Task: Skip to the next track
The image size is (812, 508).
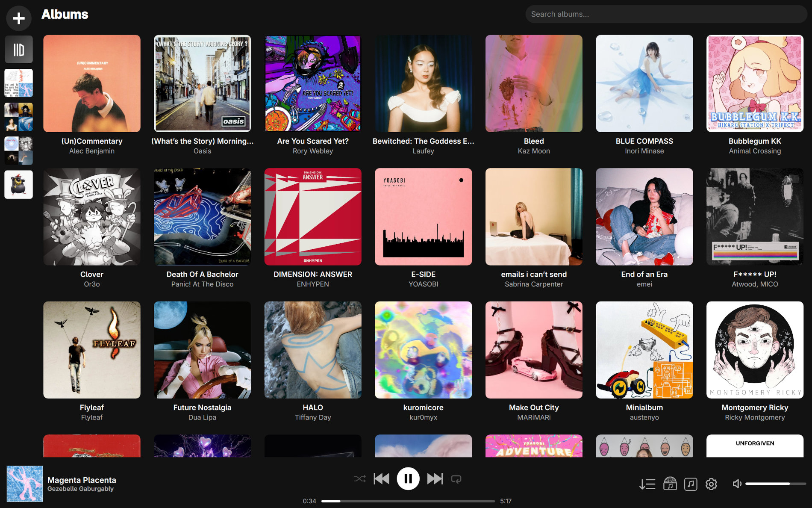Action: click(435, 479)
